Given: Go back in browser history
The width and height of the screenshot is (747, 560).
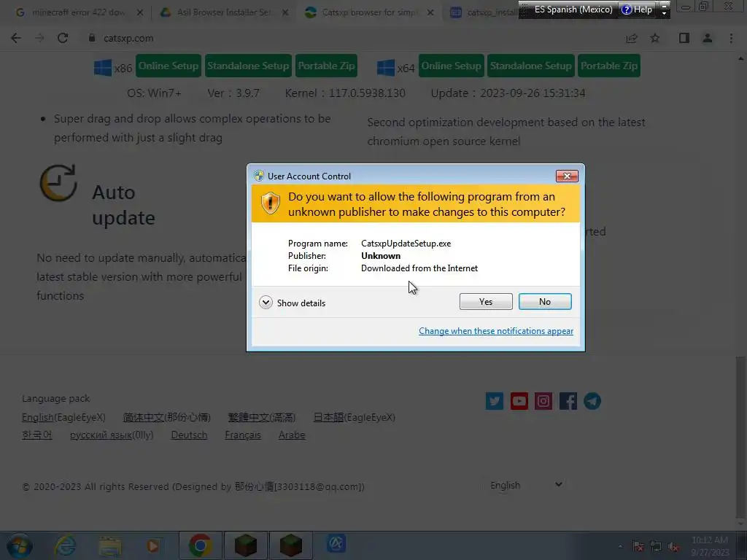Looking at the screenshot, I should click(16, 38).
